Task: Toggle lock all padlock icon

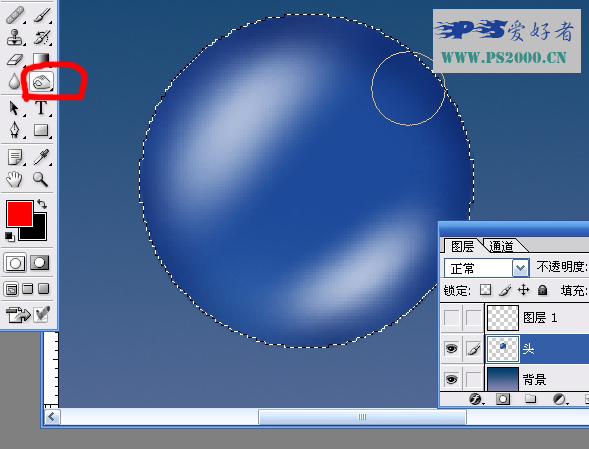Action: (542, 290)
